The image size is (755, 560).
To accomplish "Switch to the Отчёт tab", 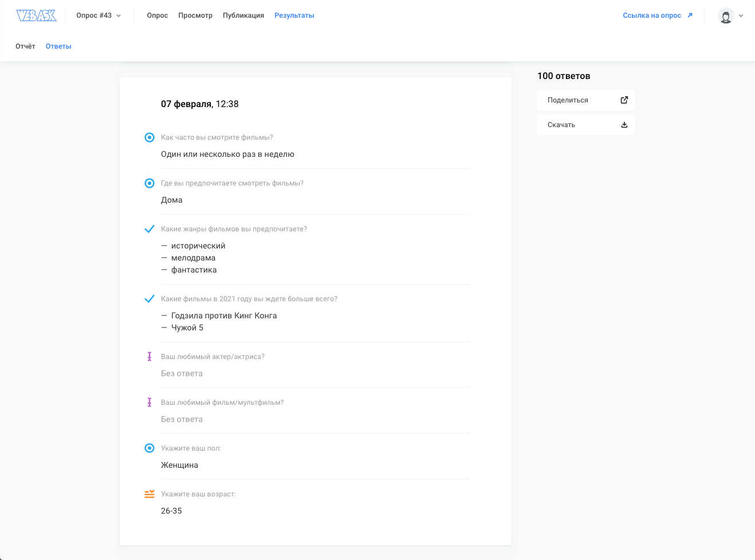I will coord(25,46).
